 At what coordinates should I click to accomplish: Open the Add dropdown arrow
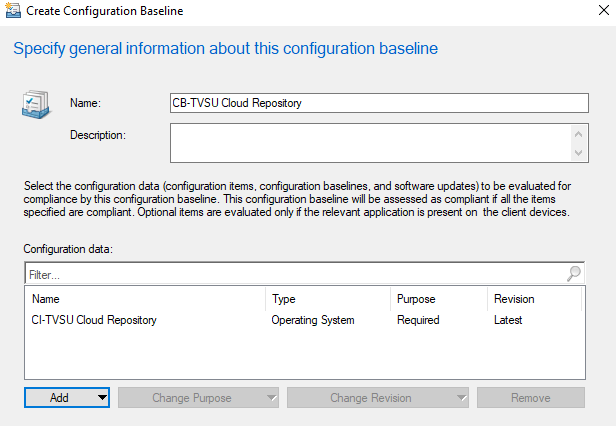tap(102, 397)
